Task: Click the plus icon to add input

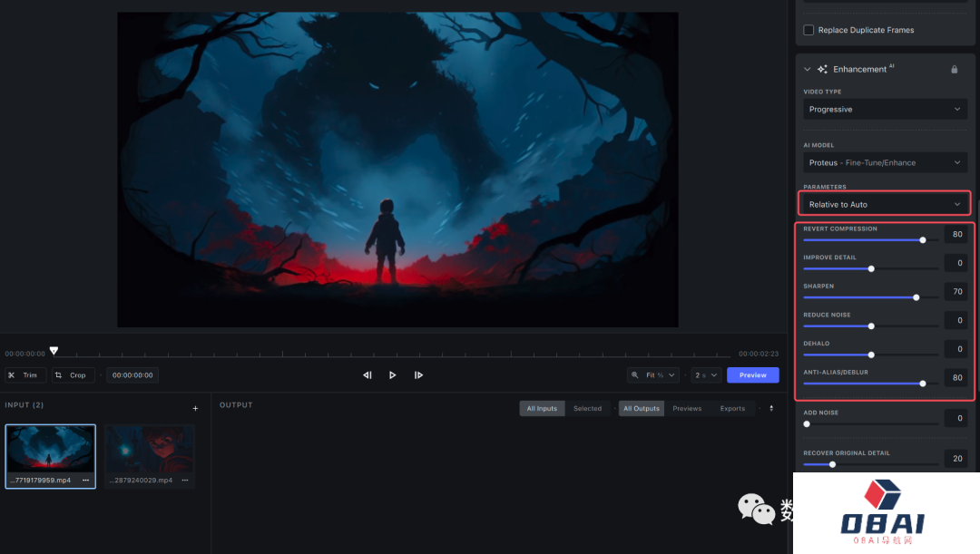Action: click(x=195, y=408)
